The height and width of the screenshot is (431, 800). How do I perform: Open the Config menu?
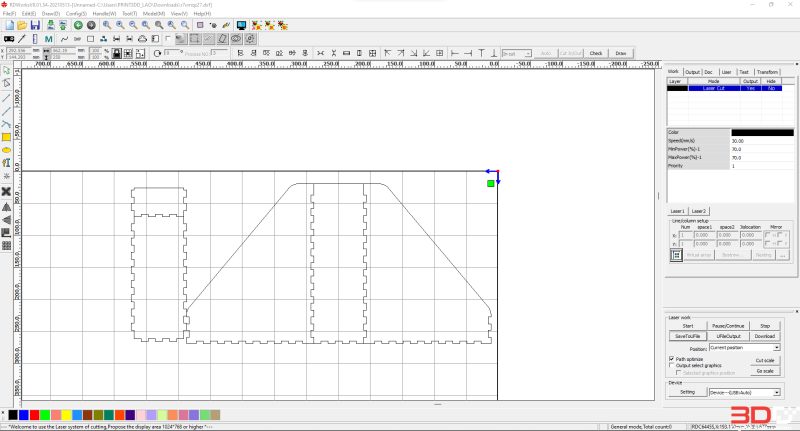(x=76, y=14)
